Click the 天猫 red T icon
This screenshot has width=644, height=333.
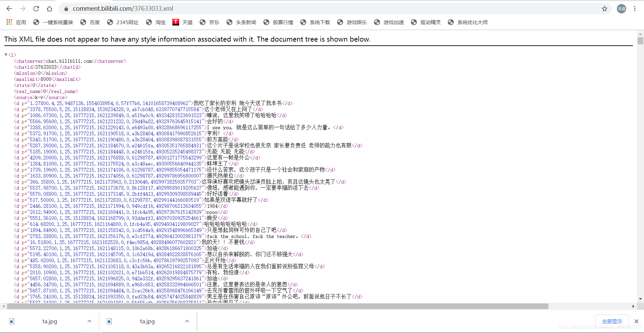pos(176,22)
